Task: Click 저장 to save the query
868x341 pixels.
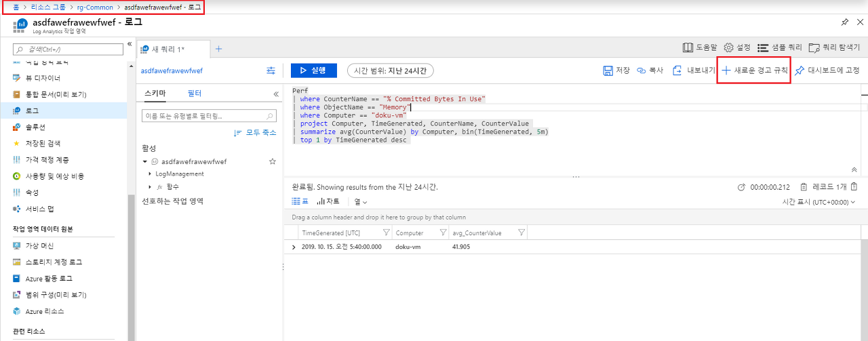Action: pyautogui.click(x=616, y=71)
